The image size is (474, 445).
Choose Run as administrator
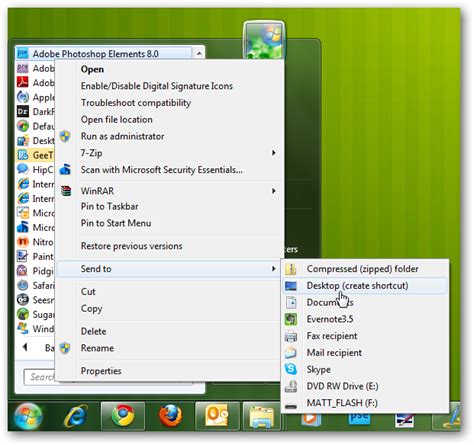point(122,136)
